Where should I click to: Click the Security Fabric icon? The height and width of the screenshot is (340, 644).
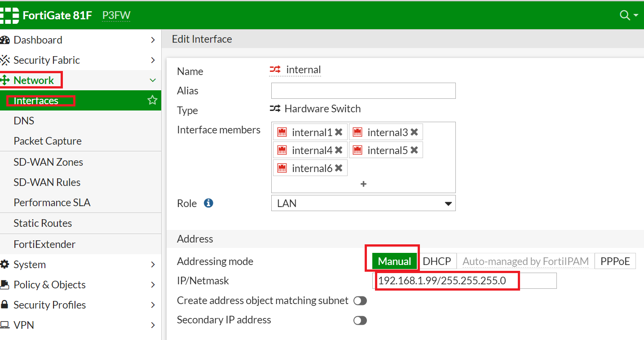coord(4,60)
